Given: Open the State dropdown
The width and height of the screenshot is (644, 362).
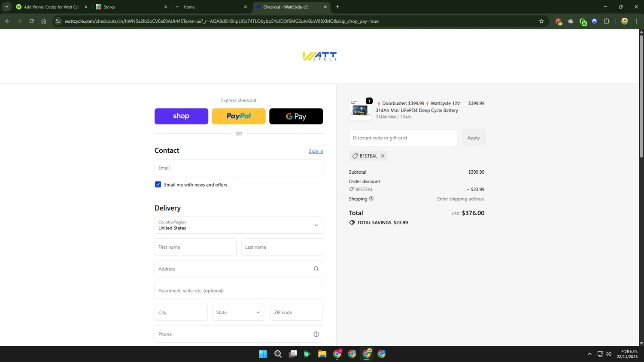Looking at the screenshot, I should click(239, 312).
